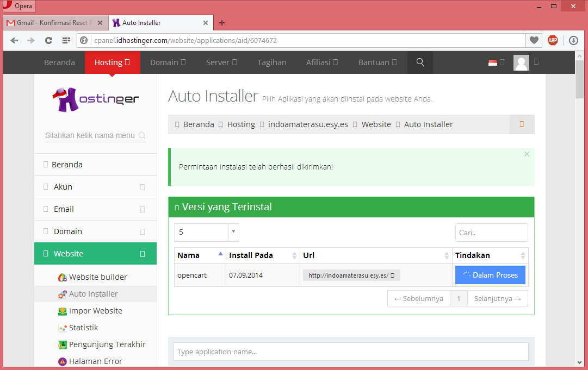Open Beranda in top navigation

point(59,62)
